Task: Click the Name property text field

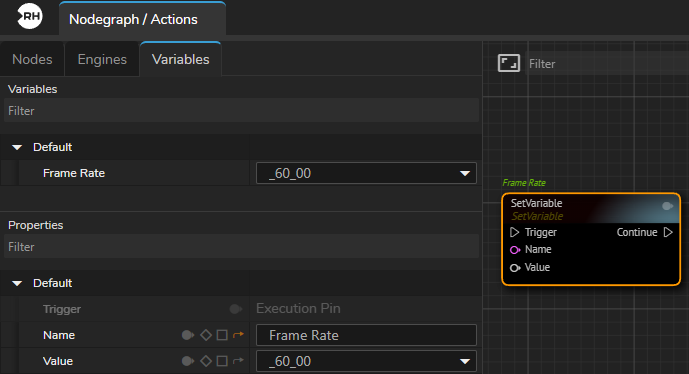Action: coord(366,335)
